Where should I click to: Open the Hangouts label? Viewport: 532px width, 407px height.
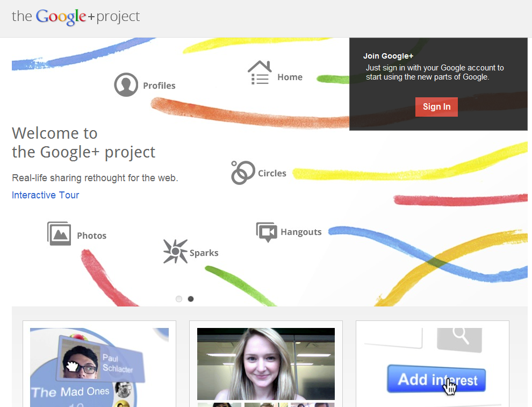(301, 232)
